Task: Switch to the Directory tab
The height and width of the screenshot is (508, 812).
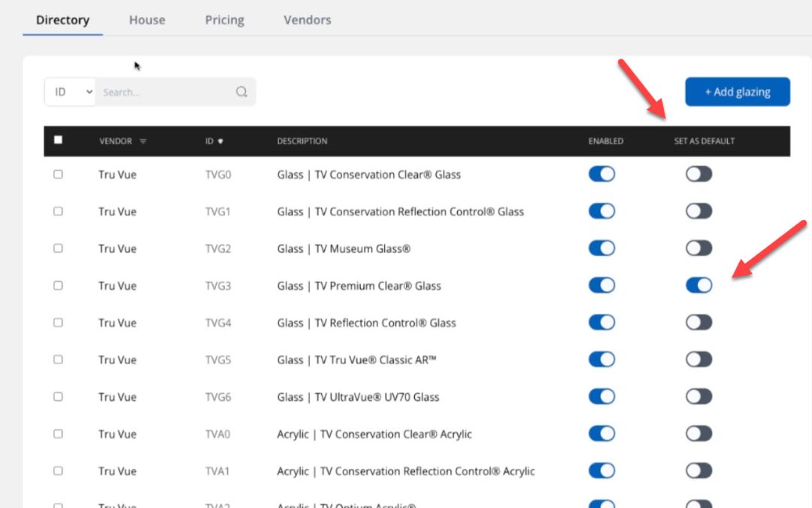Action: coord(62,20)
